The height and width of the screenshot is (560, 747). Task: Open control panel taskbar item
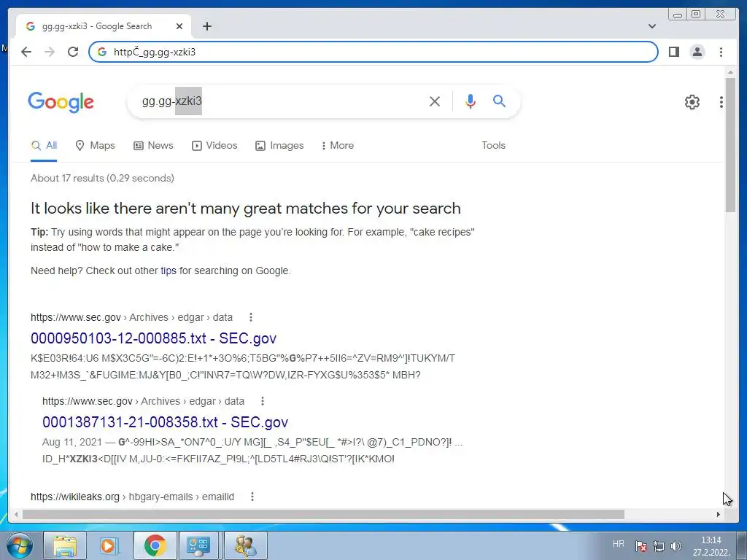pos(198,545)
